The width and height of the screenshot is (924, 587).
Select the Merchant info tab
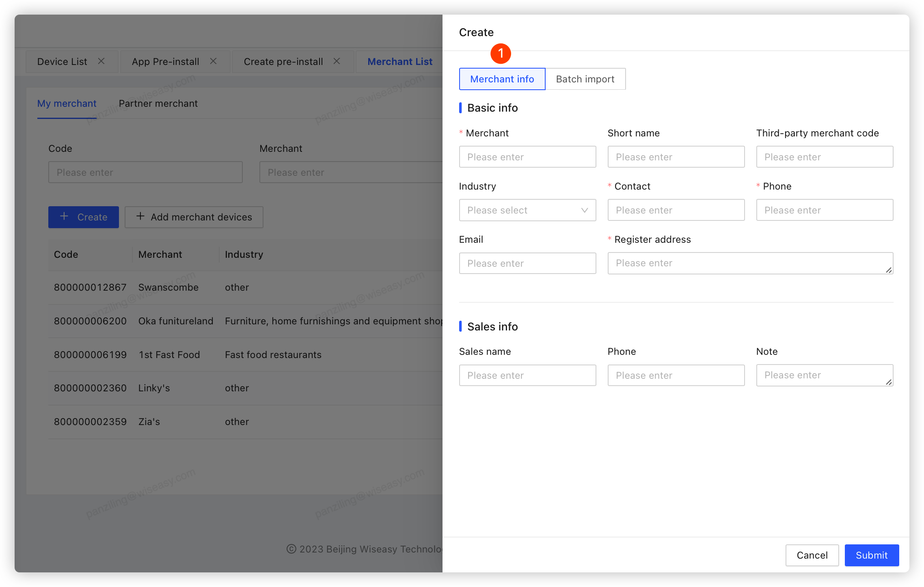tap(502, 79)
